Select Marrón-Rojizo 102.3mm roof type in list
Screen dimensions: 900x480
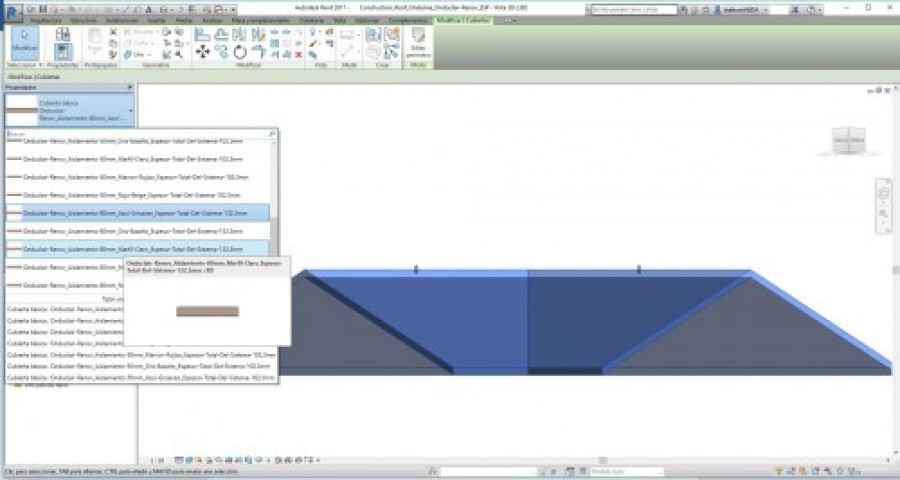coord(138,177)
